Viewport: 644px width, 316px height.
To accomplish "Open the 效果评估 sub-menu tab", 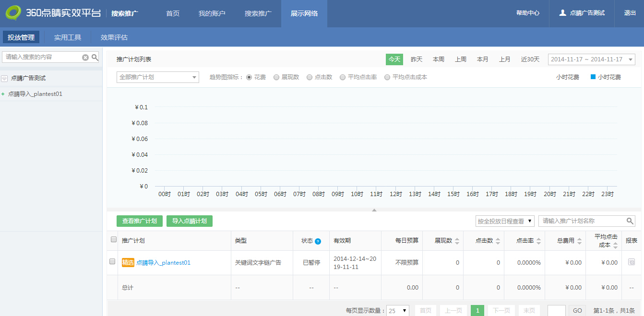I will (114, 37).
